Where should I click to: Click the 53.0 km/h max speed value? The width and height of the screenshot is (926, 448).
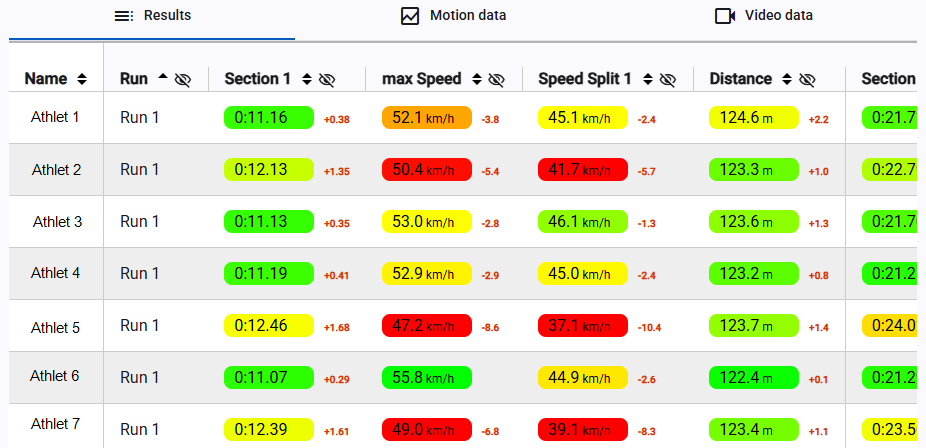coord(427,221)
